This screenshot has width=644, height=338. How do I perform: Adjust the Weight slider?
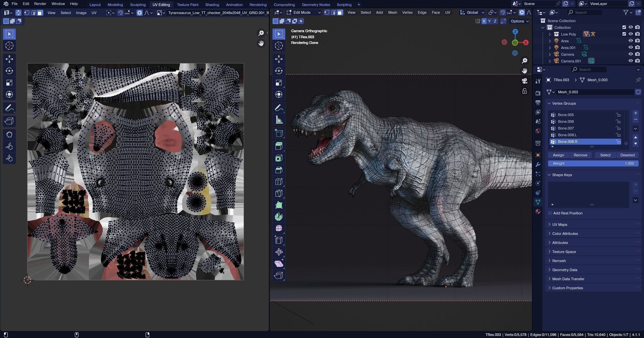click(593, 163)
